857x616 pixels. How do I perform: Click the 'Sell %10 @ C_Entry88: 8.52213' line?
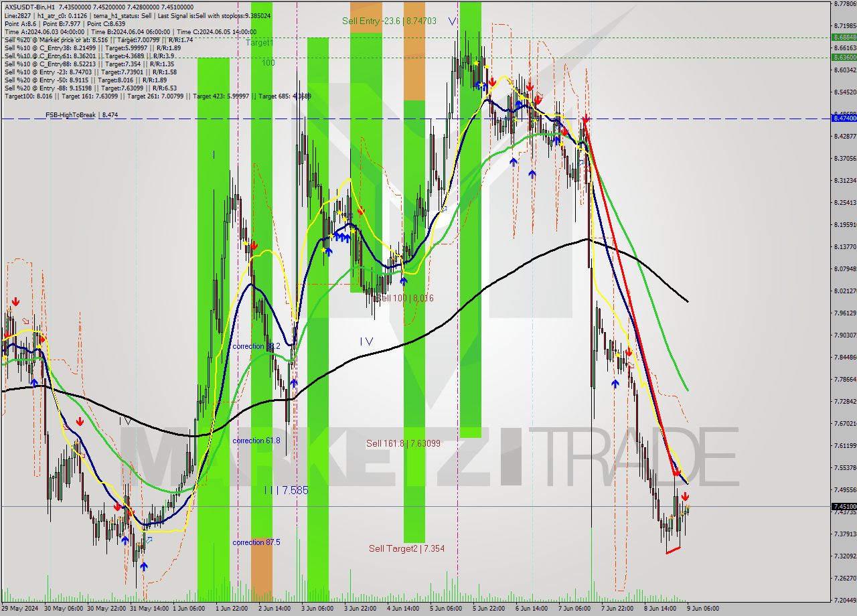[88, 64]
